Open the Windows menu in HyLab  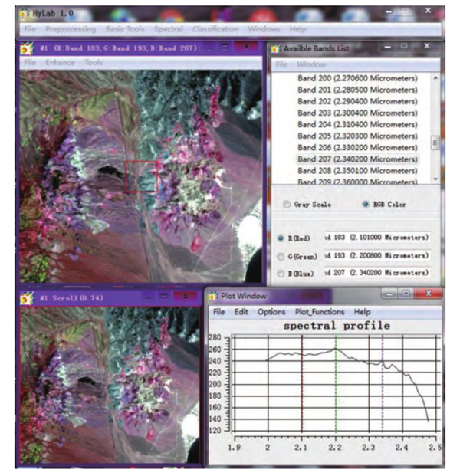tap(264, 29)
